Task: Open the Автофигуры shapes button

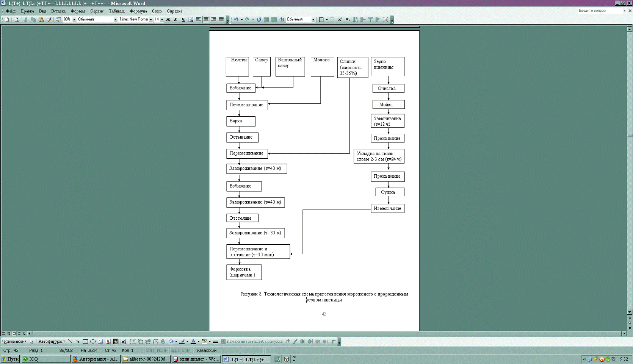Action: 52,341
